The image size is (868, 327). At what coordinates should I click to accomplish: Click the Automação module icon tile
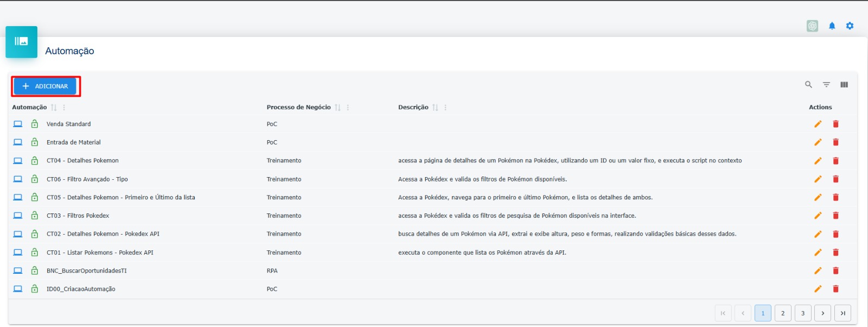(21, 42)
